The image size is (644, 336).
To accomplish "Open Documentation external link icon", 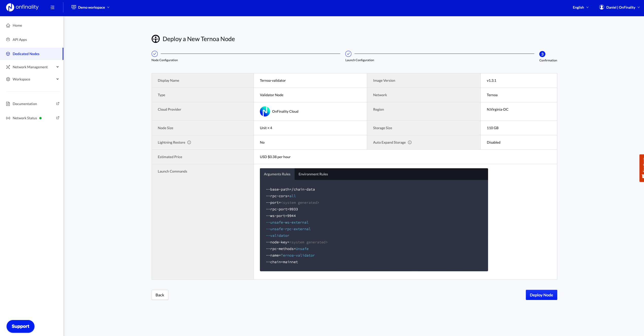I will (x=58, y=104).
